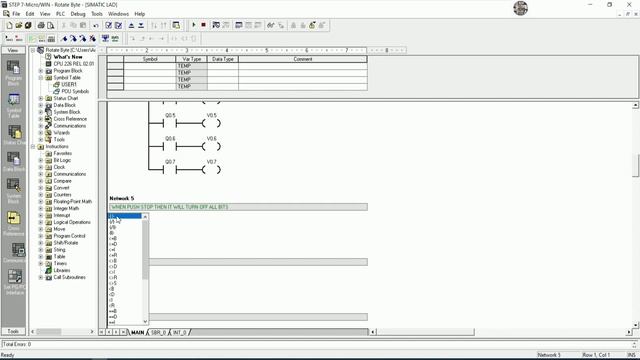
Task: Click the Comment column header
Action: 302,59
